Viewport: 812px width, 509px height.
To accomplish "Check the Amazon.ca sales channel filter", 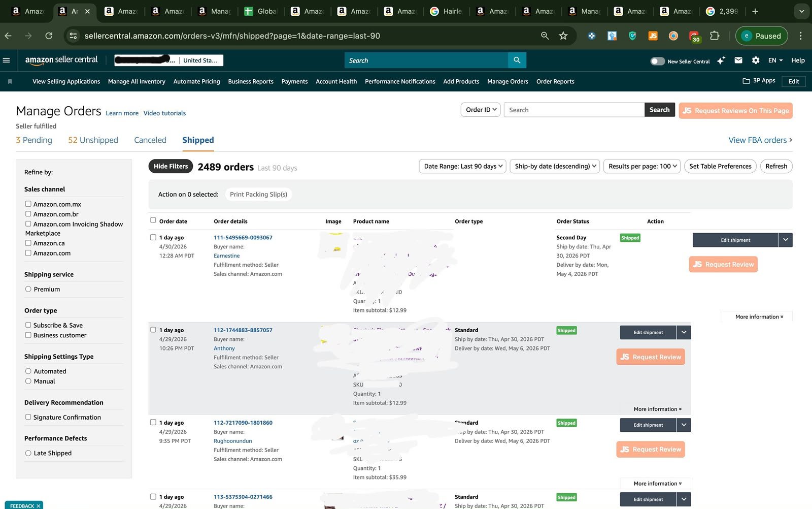I will [x=28, y=243].
